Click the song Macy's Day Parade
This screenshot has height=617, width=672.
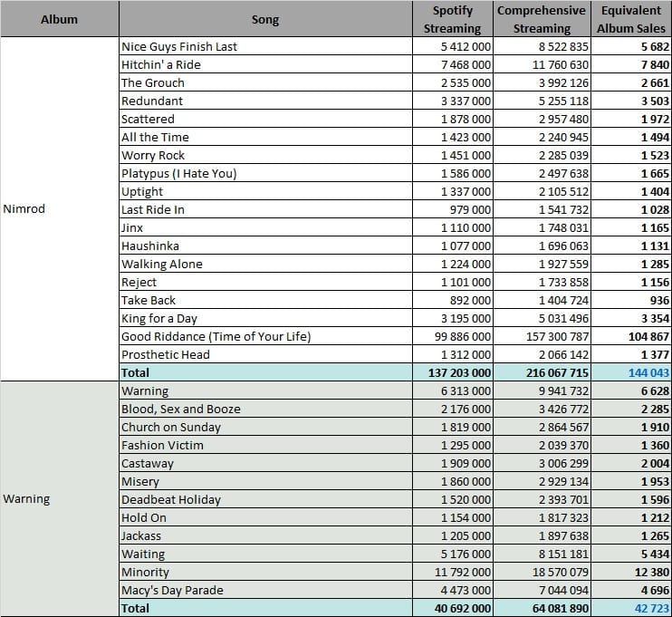[265, 590]
